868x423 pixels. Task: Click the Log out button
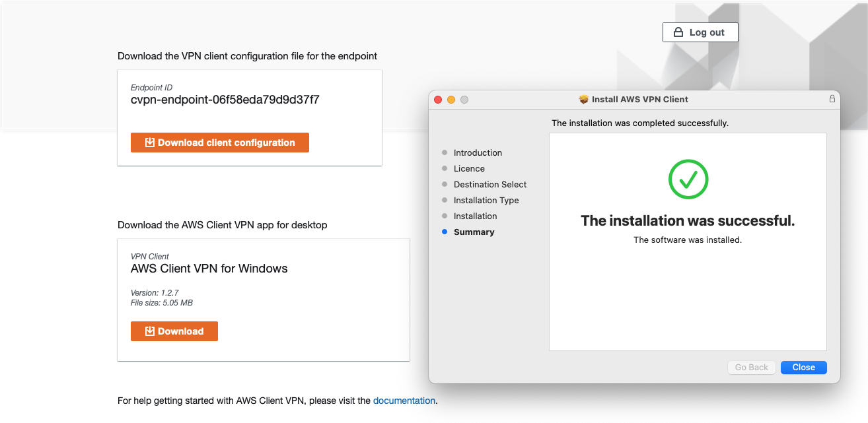(700, 32)
